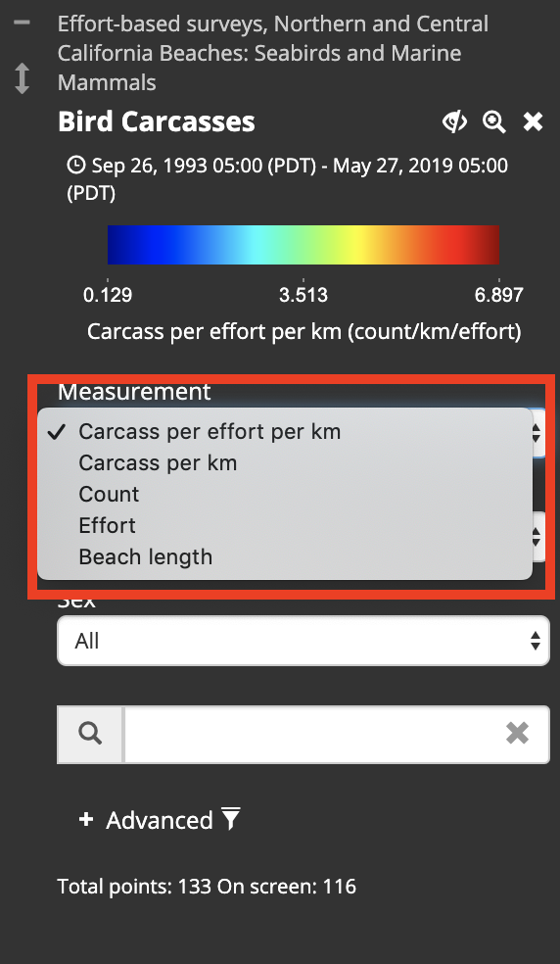Click the Advanced filter funnel icon
560x964 pixels.
coord(231,820)
